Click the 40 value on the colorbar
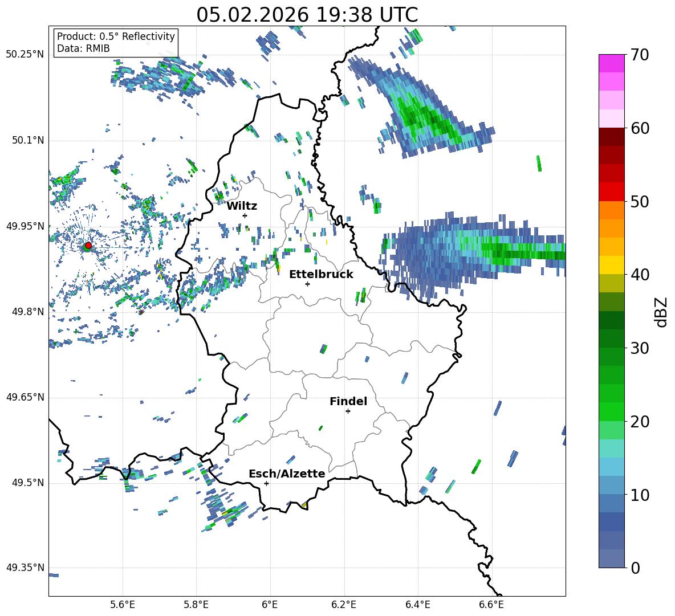675x616 pixels. point(639,275)
